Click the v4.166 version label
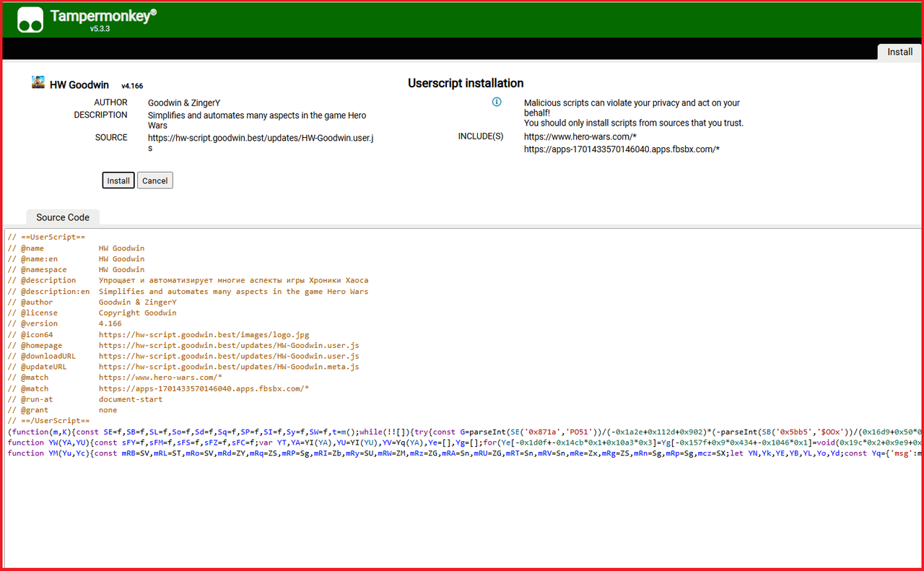Screen dimensions: 924x571 (132, 86)
